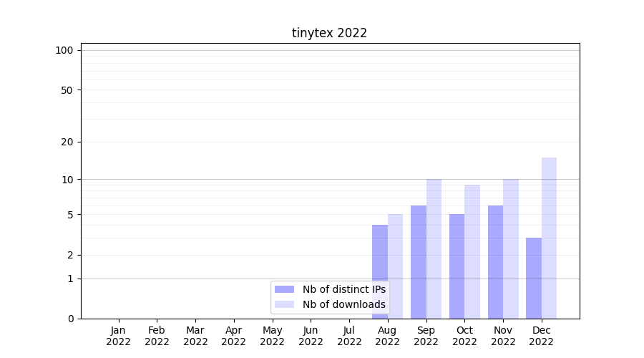The width and height of the screenshot is (644, 358).
Task: Click the December downloads bar
Action: [549, 238]
